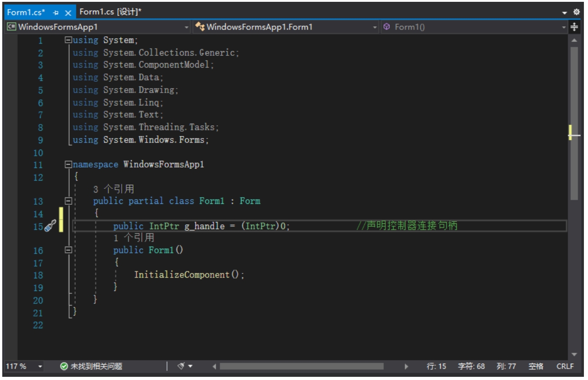This screenshot has width=588, height=380.
Task: Click the 列: 77 column indicator
Action: tap(506, 366)
